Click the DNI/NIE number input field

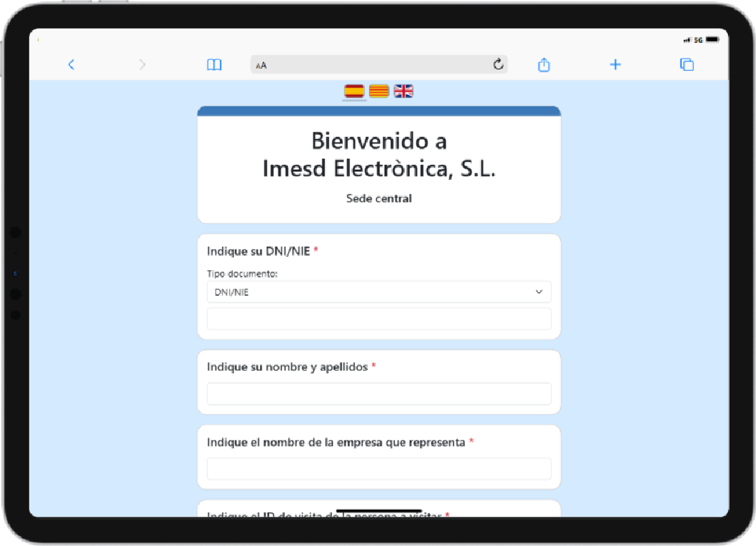point(379,319)
